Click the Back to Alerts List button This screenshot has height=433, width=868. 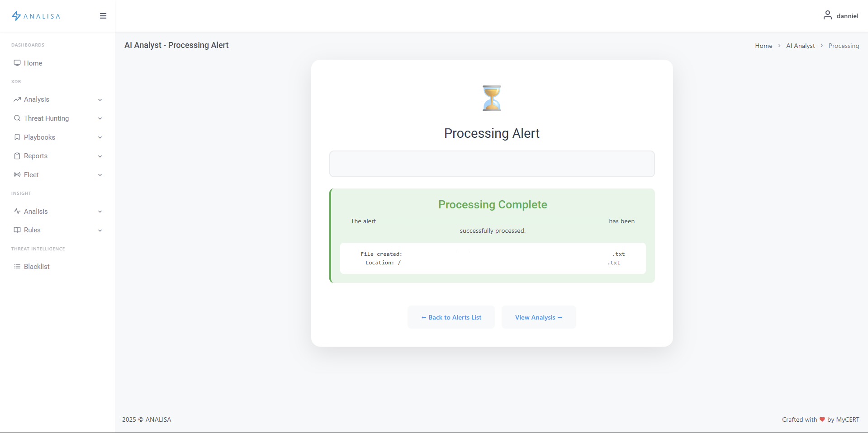pyautogui.click(x=451, y=317)
